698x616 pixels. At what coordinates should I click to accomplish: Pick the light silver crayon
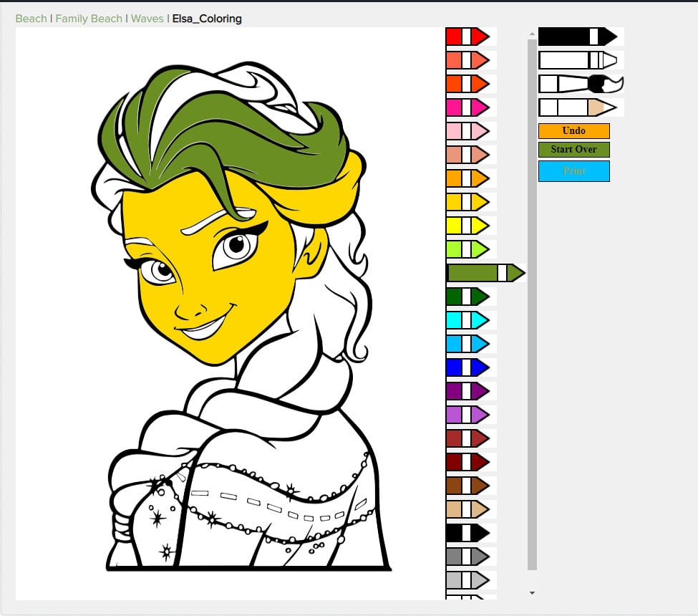[468, 580]
